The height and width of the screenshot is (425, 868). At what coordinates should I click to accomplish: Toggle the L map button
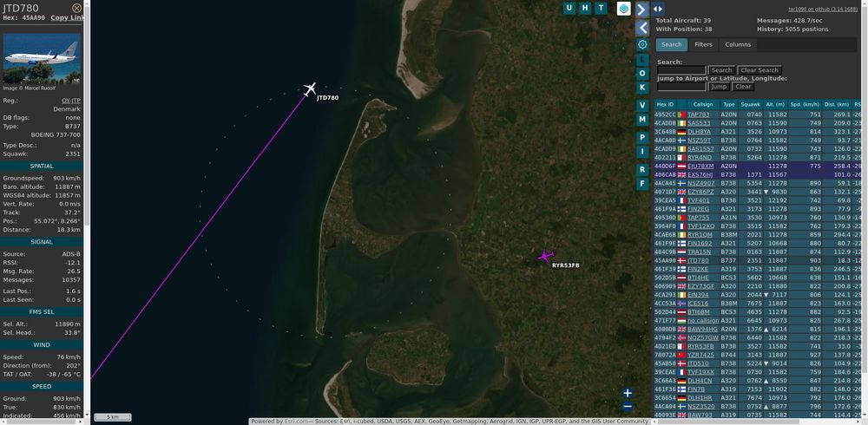click(x=642, y=59)
